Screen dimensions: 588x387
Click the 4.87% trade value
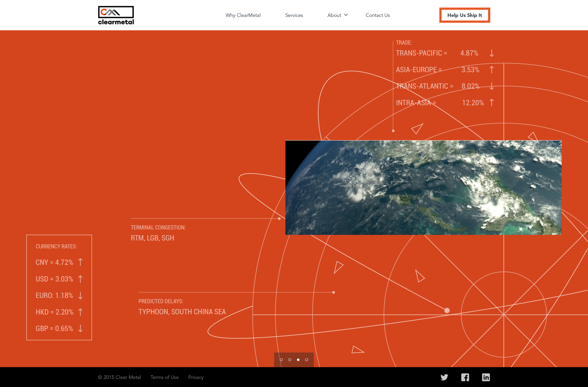tap(469, 53)
